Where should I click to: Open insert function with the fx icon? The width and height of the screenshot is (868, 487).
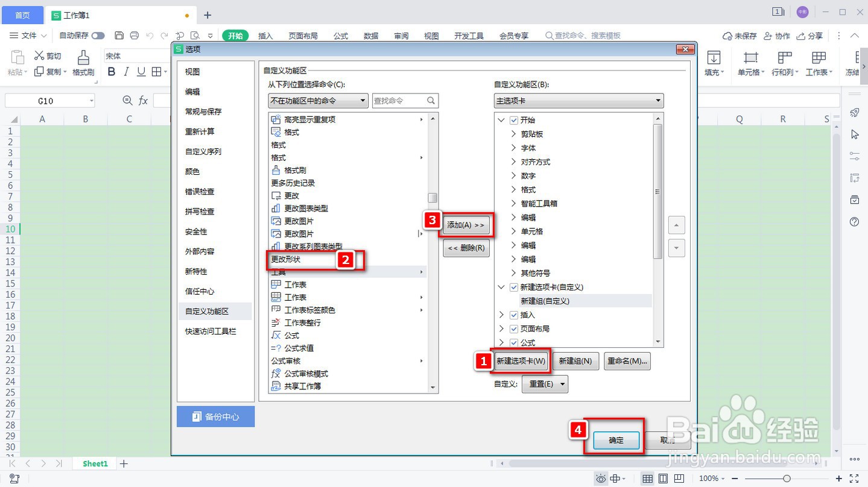142,100
